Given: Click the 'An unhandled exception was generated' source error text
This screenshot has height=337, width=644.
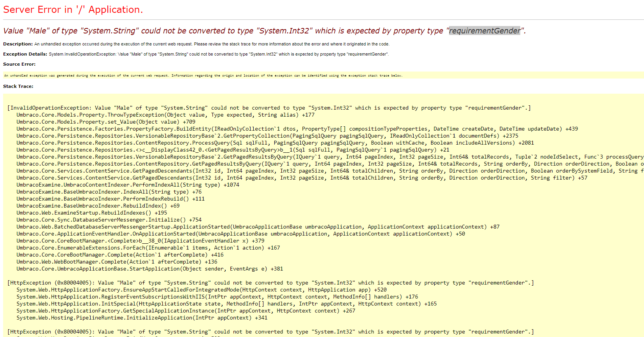Looking at the screenshot, I should pyautogui.click(x=203, y=75).
